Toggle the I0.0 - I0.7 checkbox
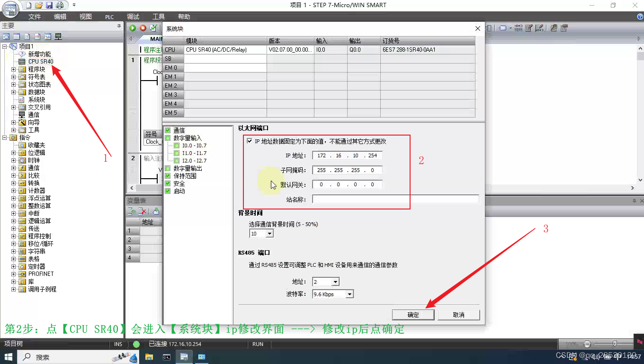Screen dimensions: 644x364 [x=177, y=146]
